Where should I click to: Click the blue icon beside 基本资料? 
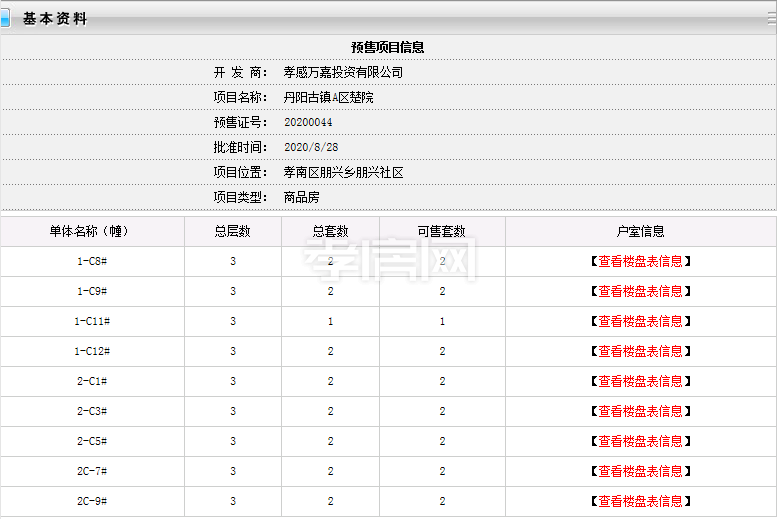5,18
